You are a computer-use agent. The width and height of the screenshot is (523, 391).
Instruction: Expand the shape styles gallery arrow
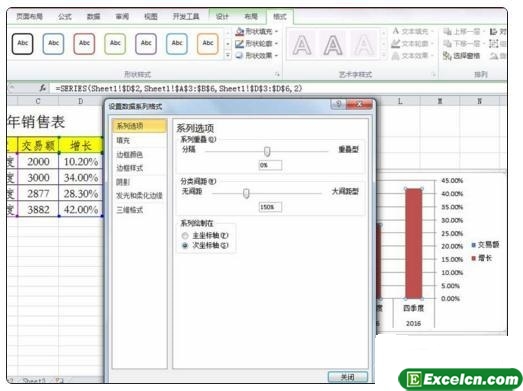(x=228, y=55)
